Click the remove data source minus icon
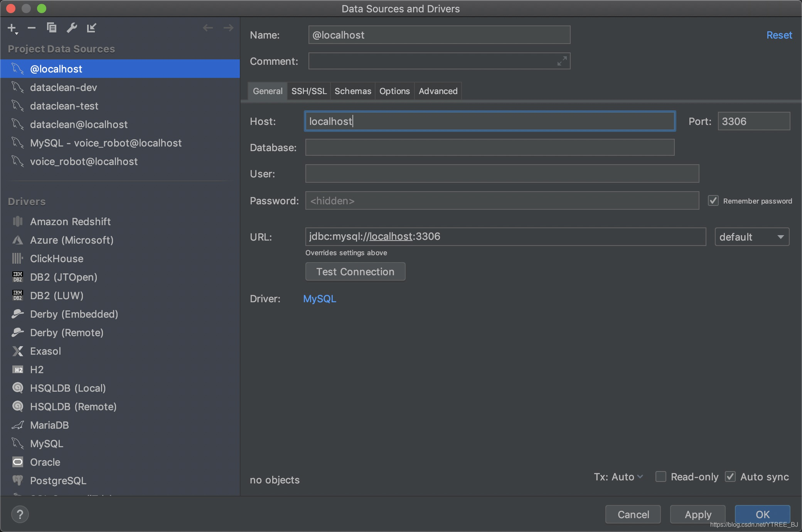 coord(32,28)
